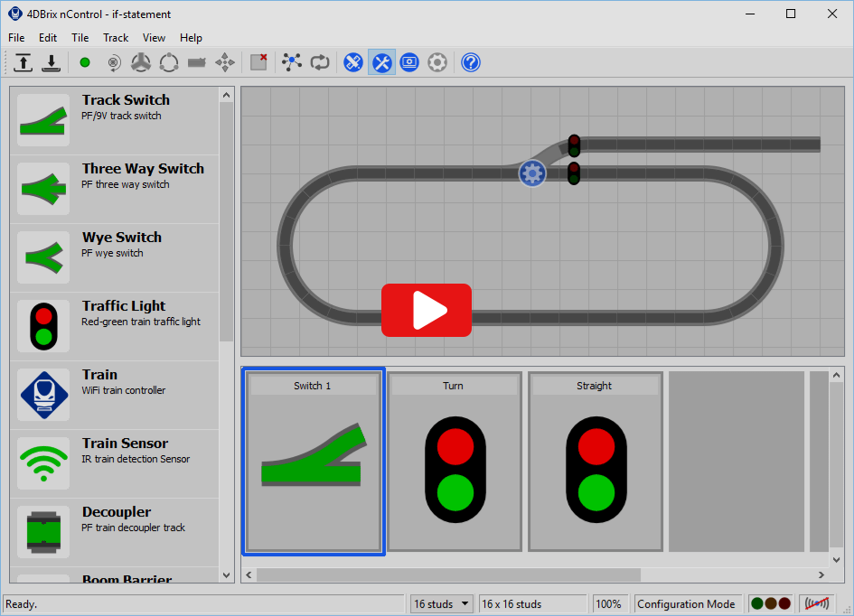Screen dimensions: 854x616
Task: Select the Traffic Light tile from the list
Action: [x=115, y=326]
